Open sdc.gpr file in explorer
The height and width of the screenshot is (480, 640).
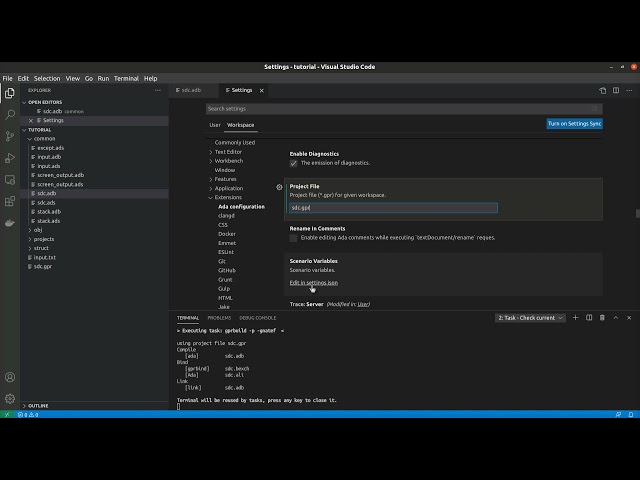point(43,267)
